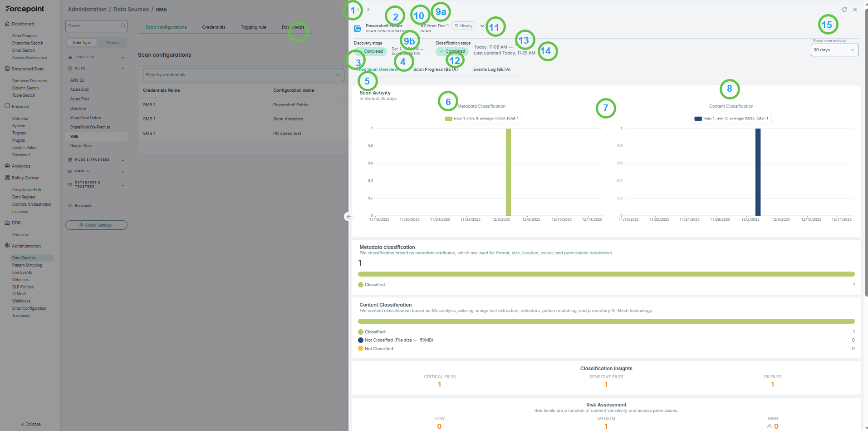
Task: Open the 30 days scan activity dropdown
Action: coord(834,50)
